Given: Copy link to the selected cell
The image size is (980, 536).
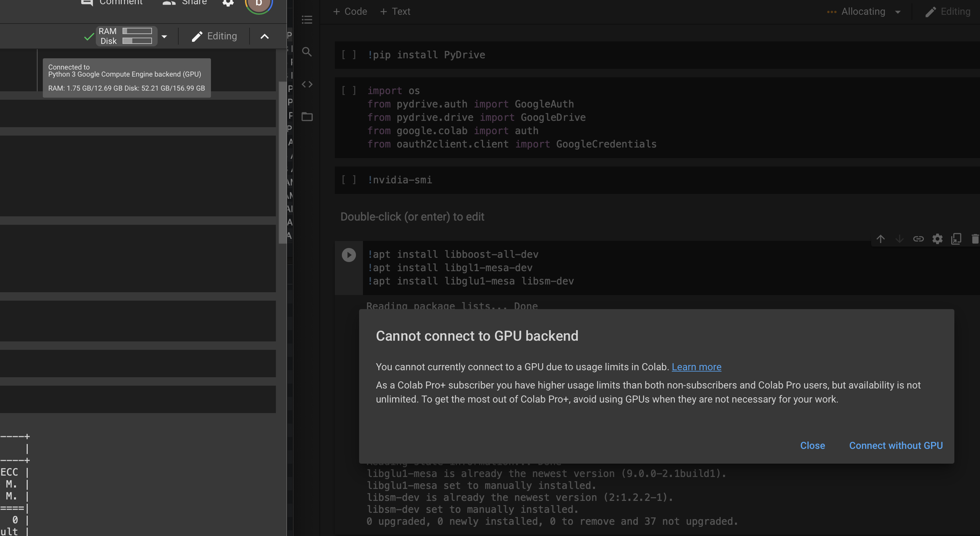Looking at the screenshot, I should [x=919, y=239].
